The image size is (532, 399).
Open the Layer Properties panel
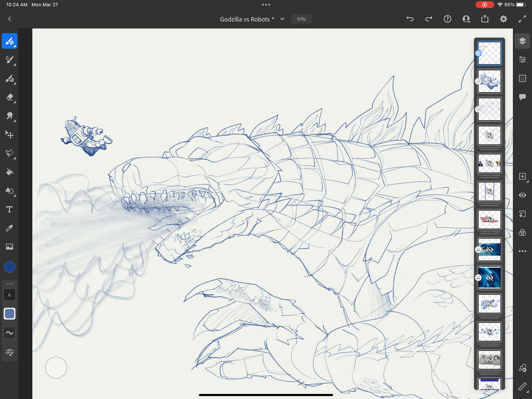[522, 60]
